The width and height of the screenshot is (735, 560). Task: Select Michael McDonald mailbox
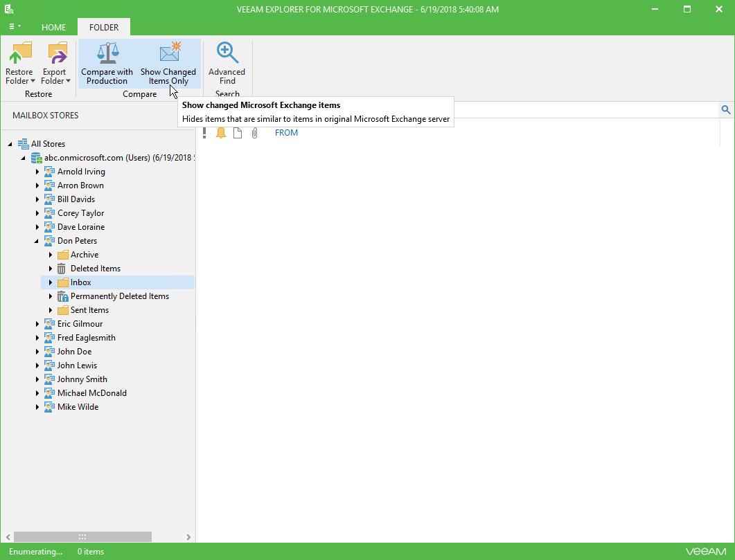pyautogui.click(x=92, y=393)
